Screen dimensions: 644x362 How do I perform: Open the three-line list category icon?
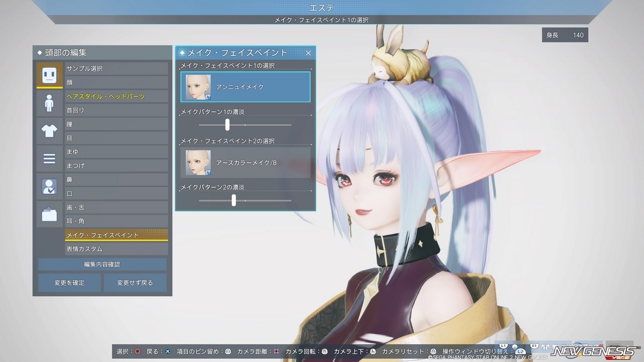pyautogui.click(x=49, y=158)
